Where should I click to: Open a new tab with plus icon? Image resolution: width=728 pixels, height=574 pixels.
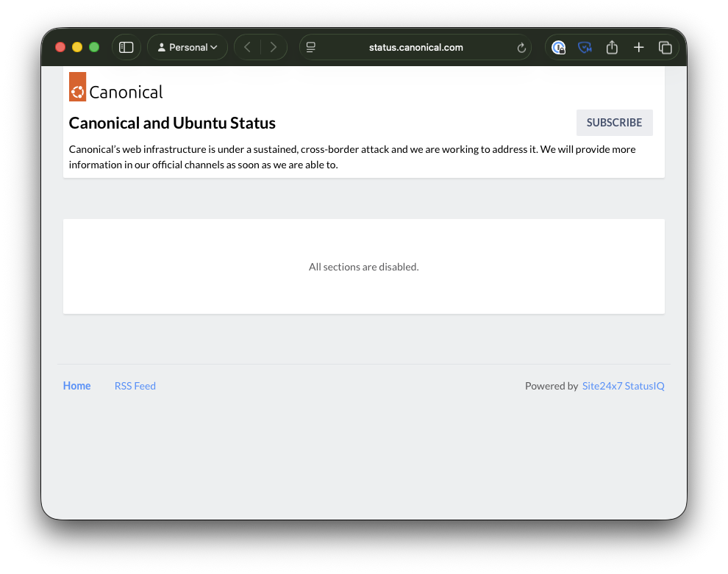tap(639, 47)
